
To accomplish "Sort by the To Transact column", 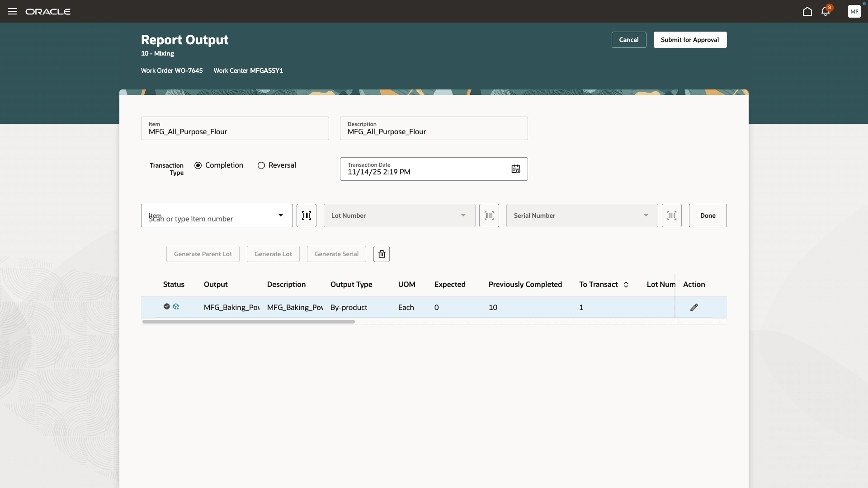I will click(626, 285).
